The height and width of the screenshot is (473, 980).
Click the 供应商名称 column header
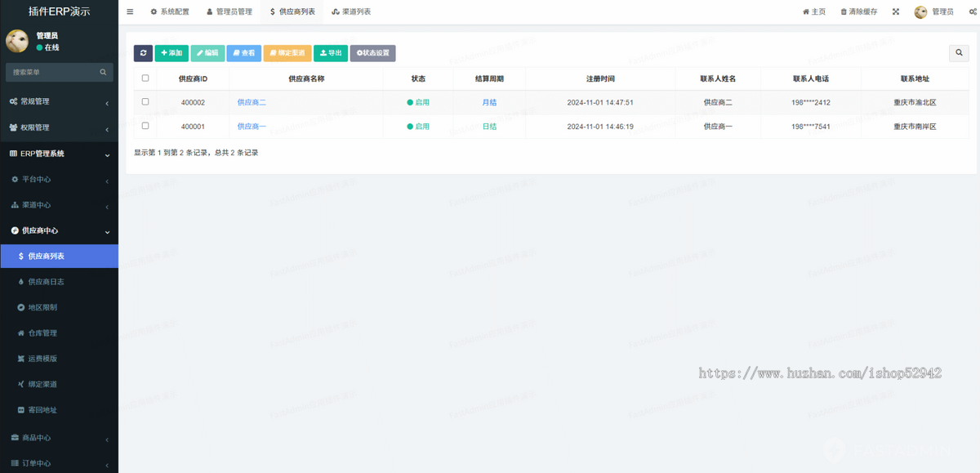click(x=306, y=78)
